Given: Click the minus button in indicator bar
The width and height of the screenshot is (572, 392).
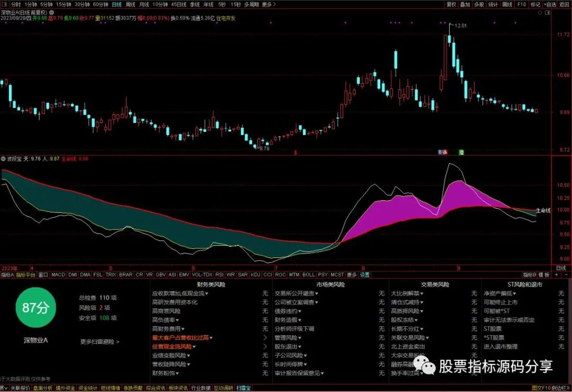Looking at the screenshot, I should point(567,275).
